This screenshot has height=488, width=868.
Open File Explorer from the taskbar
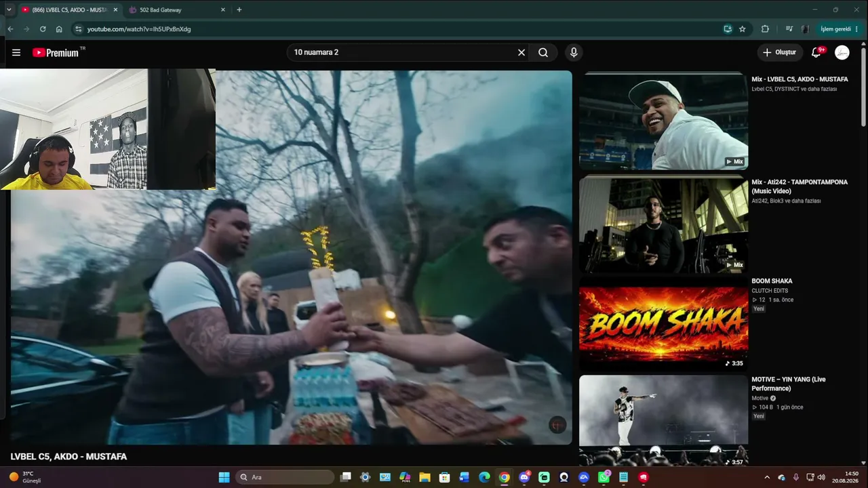click(425, 477)
